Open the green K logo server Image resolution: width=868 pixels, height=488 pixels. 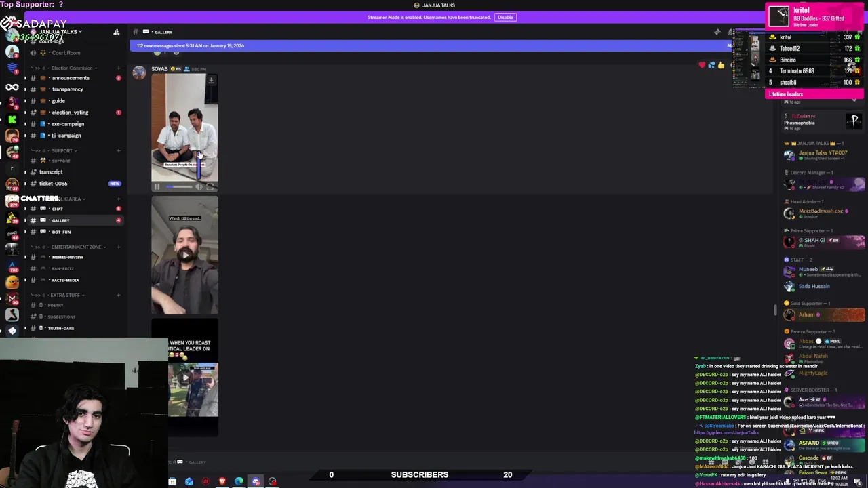point(12,119)
